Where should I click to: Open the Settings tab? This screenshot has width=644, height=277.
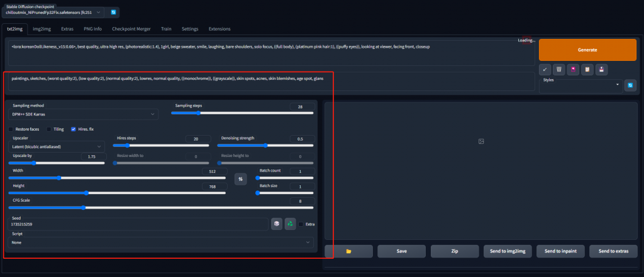[190, 29]
